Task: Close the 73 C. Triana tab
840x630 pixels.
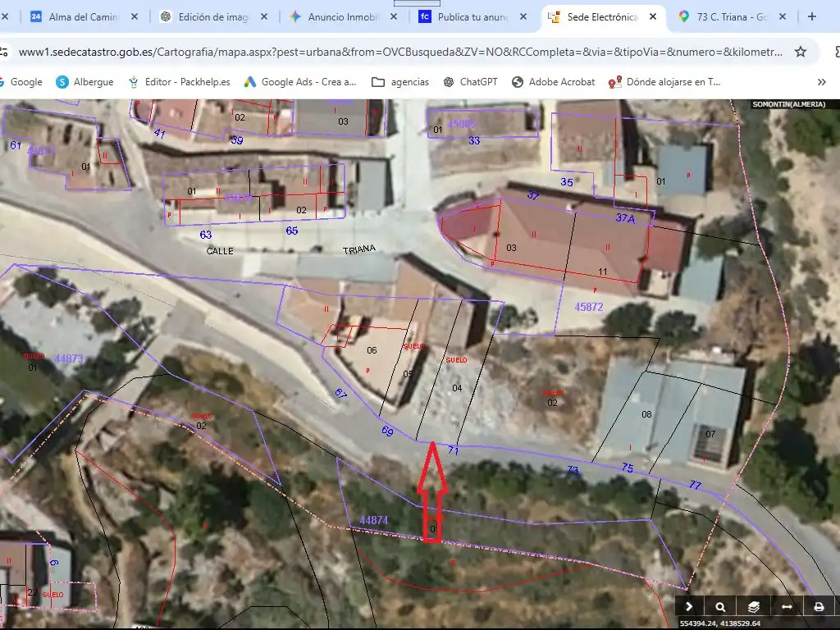Action: point(783,16)
